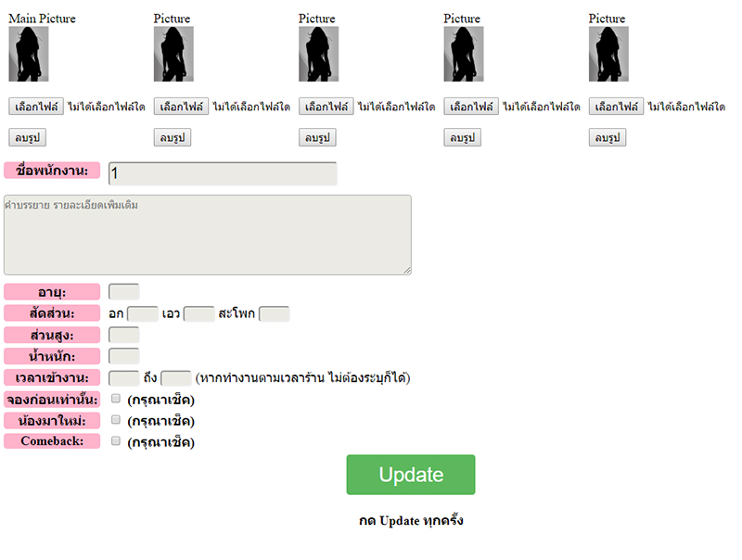This screenshot has width=742, height=560.
Task: Choose file for Main Picture
Action: click(x=36, y=107)
